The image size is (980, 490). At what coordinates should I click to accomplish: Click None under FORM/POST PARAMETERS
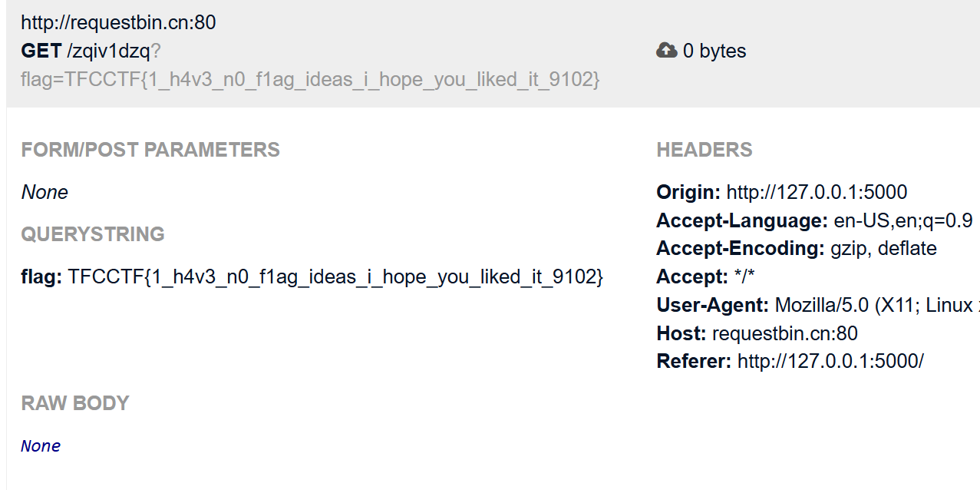coord(45,192)
